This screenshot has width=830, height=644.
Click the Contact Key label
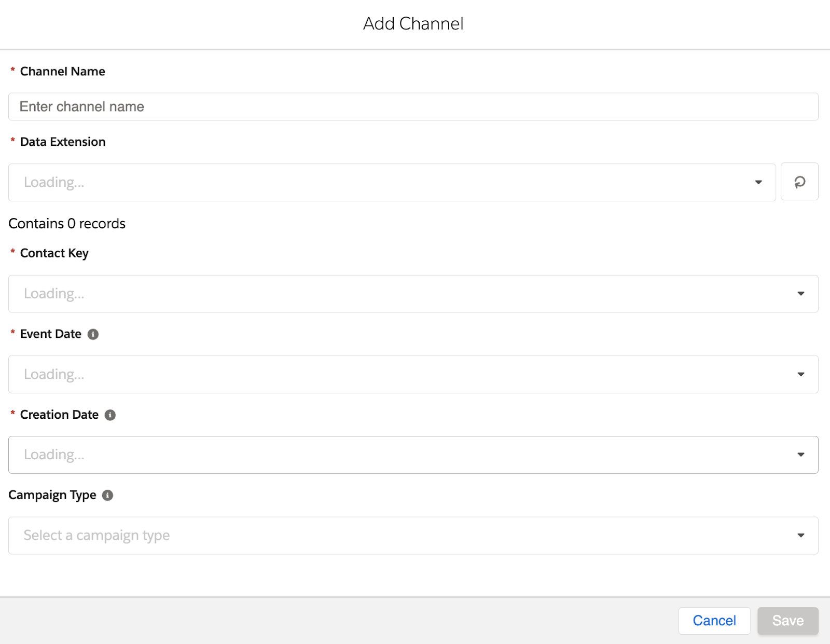(x=54, y=253)
